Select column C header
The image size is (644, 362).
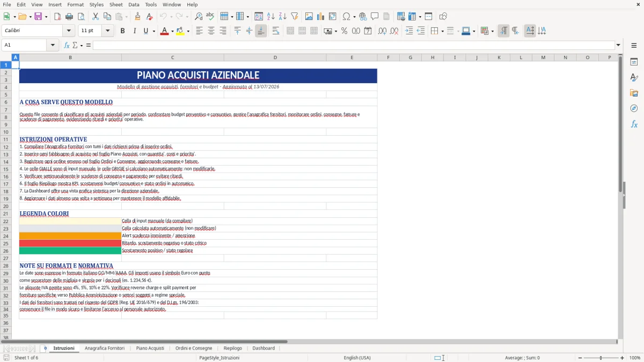click(173, 57)
